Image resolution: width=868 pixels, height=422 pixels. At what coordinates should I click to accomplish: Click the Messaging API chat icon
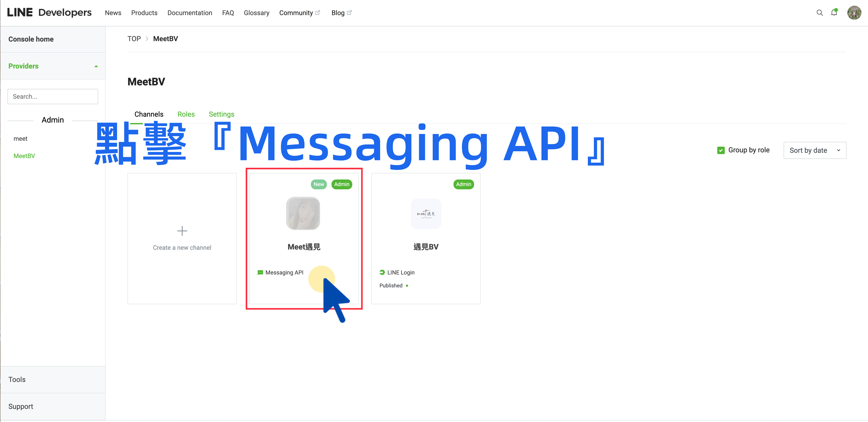260,273
